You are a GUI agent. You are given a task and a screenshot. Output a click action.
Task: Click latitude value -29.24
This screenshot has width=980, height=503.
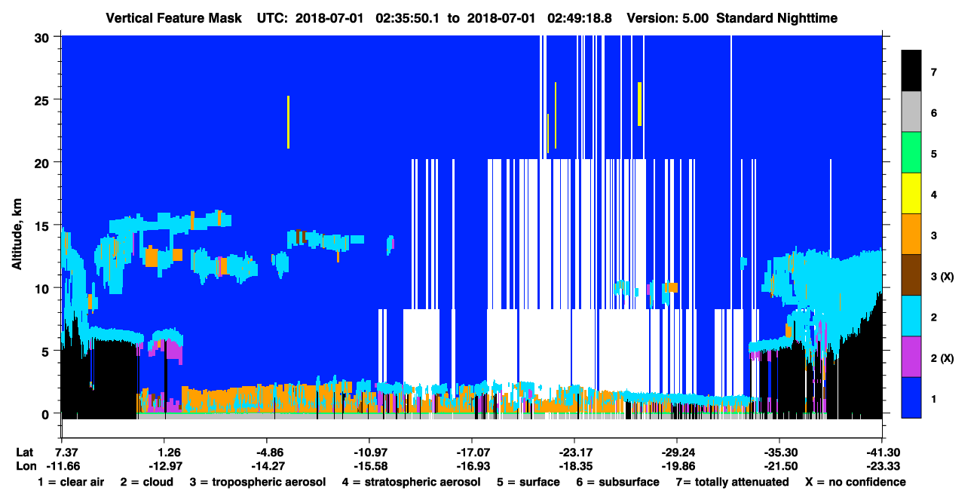676,452
